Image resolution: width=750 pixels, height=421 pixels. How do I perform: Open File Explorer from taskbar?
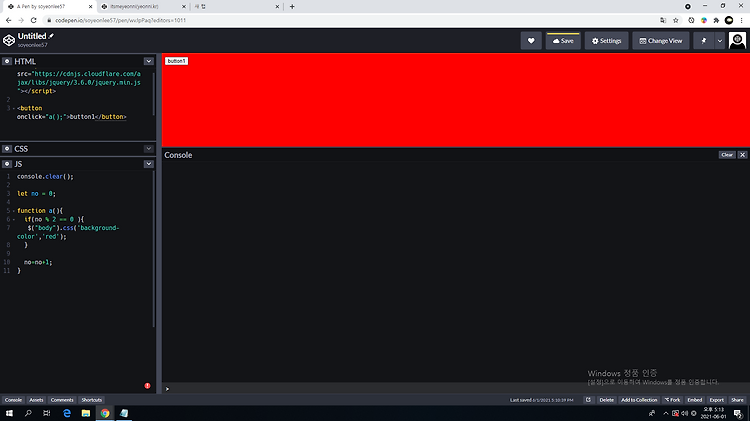point(86,413)
